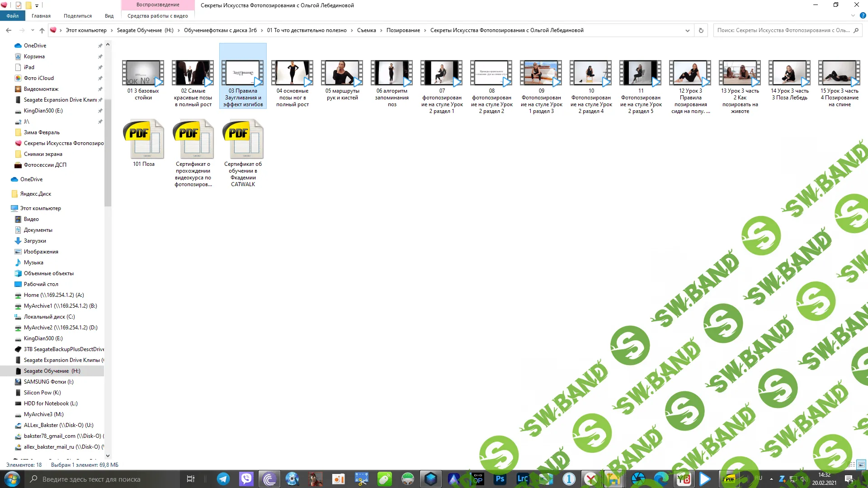Click the Up one level arrow
Image resolution: width=868 pixels, height=488 pixels.
click(x=42, y=30)
